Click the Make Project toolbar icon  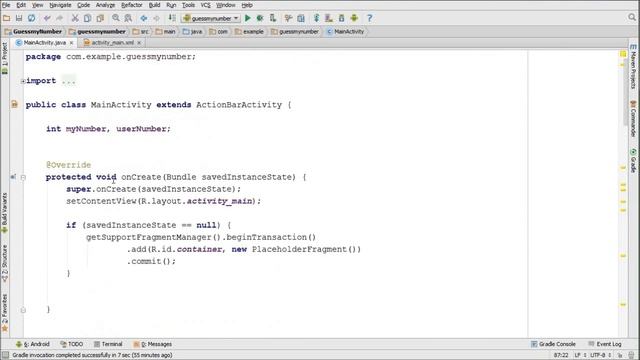pos(172,18)
